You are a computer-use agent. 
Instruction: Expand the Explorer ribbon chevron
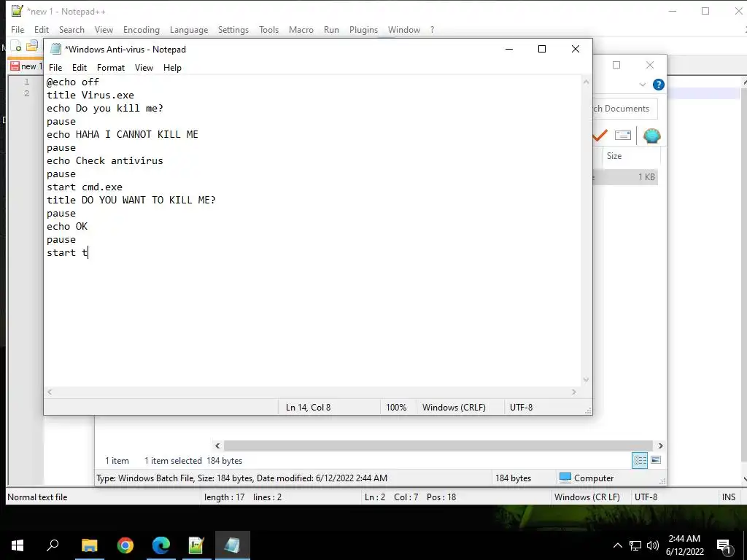point(642,85)
